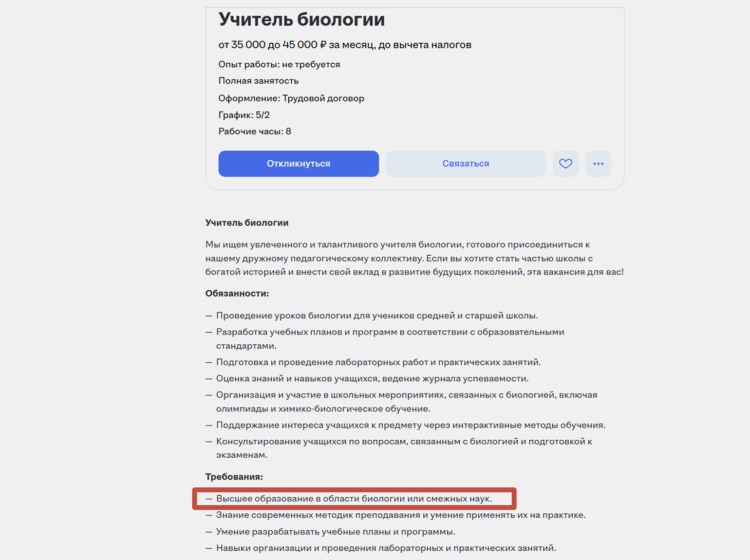This screenshot has height=560, width=750.
Task: Click the large Учитель биологии job title
Action: (301, 19)
